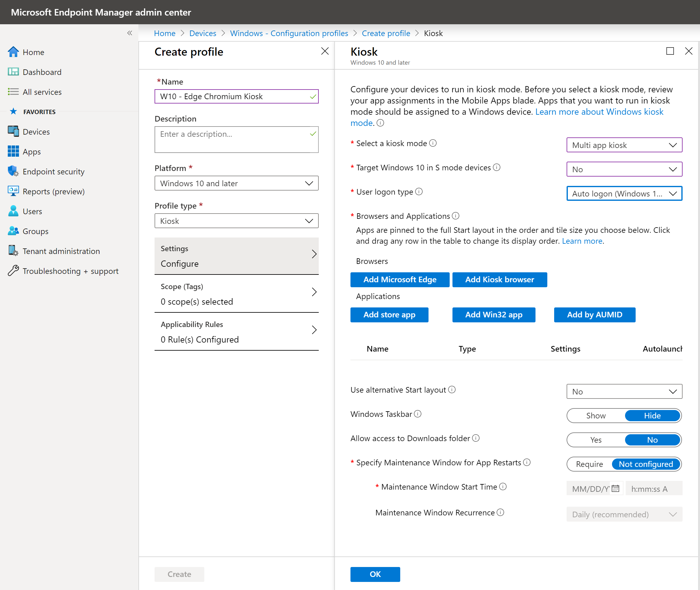Click info icon for Maintenance Window Start Time
Image resolution: width=700 pixels, height=590 pixels.
[x=503, y=487]
